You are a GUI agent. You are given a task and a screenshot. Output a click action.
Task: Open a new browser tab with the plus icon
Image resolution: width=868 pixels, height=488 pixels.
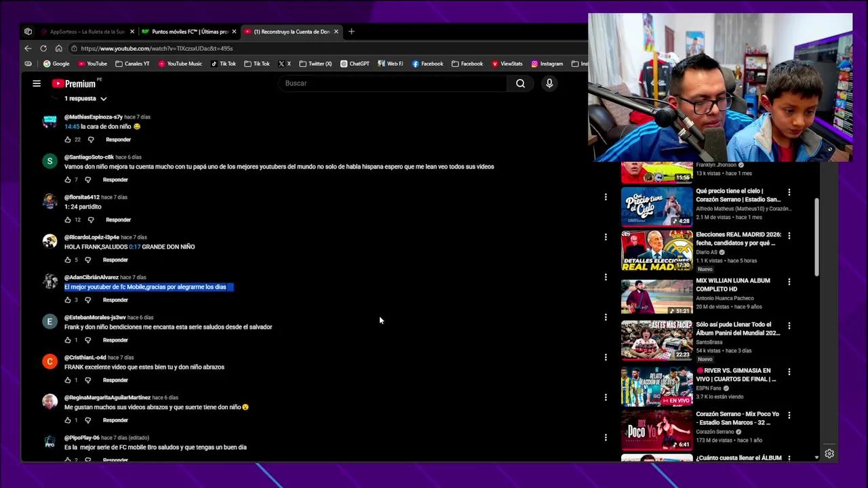tap(351, 31)
